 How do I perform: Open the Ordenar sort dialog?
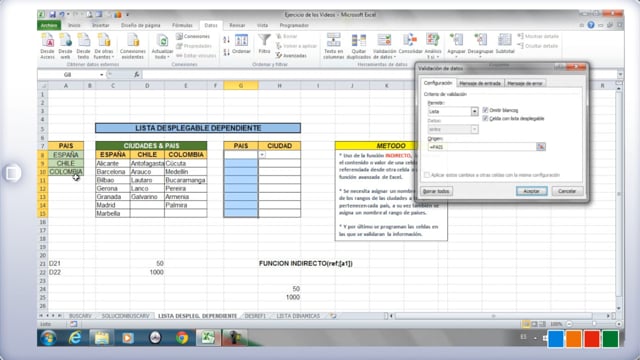click(x=241, y=44)
